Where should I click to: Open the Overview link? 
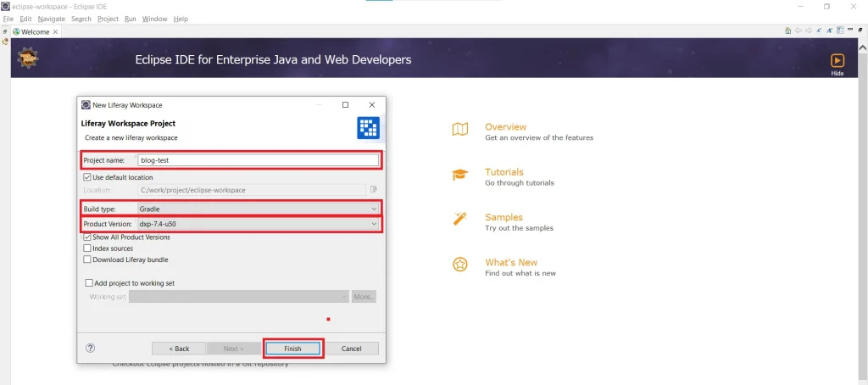[506, 127]
